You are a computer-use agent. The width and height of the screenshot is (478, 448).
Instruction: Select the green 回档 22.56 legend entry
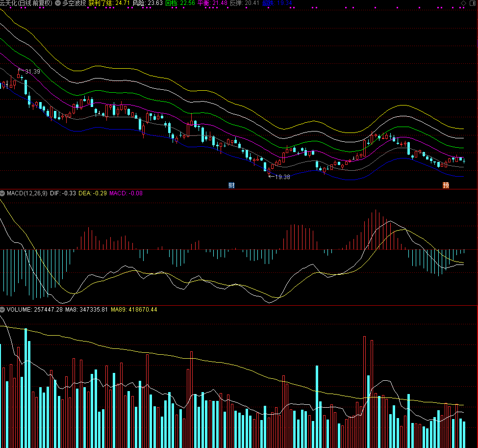coord(180,3)
